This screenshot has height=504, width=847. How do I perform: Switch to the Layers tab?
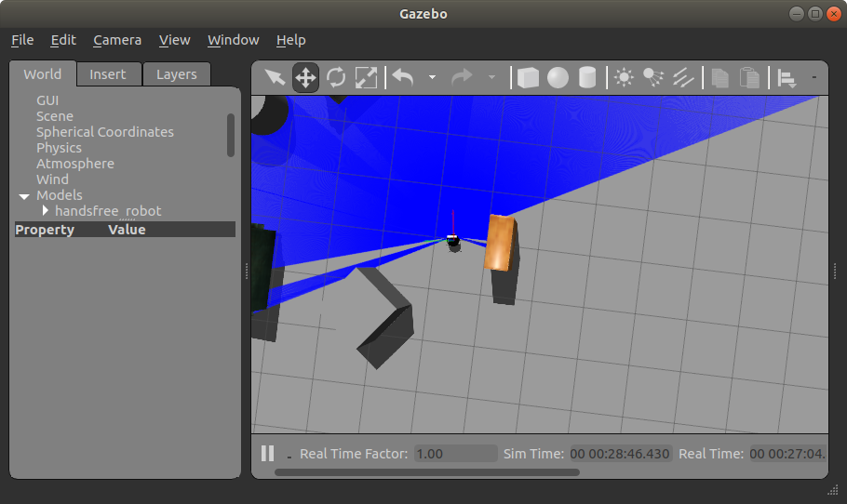(x=177, y=74)
